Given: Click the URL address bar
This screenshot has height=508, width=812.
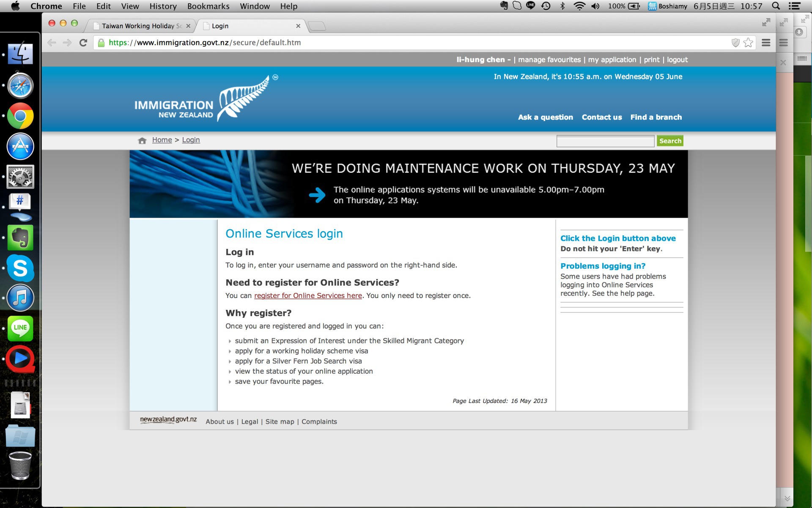Looking at the screenshot, I should [x=381, y=43].
